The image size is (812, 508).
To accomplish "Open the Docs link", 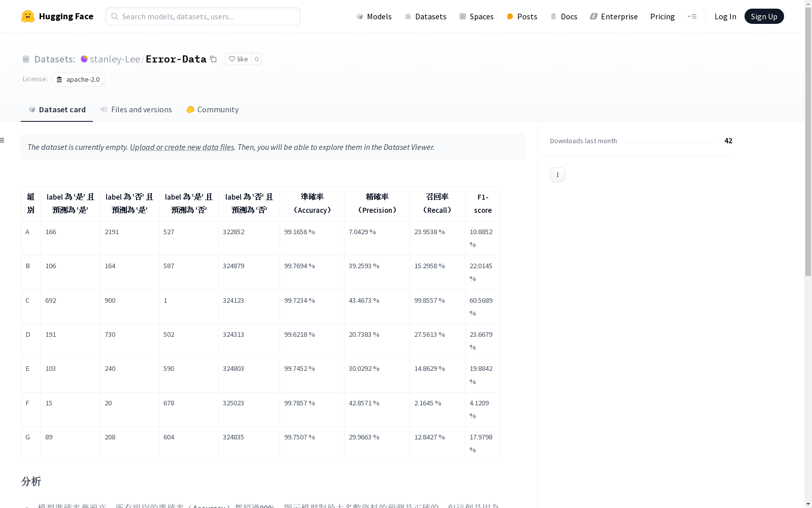I will pyautogui.click(x=564, y=16).
